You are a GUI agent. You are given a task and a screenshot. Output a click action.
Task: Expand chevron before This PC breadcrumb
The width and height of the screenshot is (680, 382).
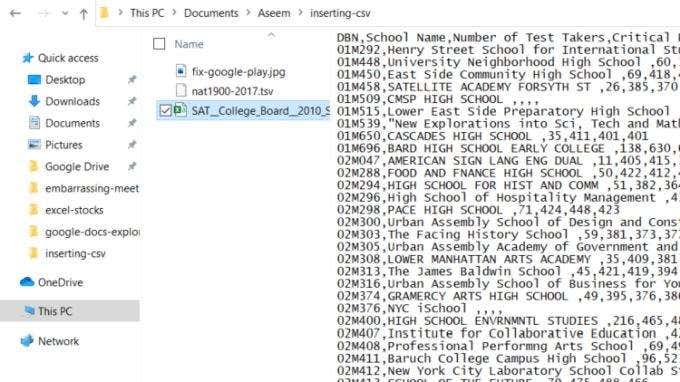tap(120, 13)
